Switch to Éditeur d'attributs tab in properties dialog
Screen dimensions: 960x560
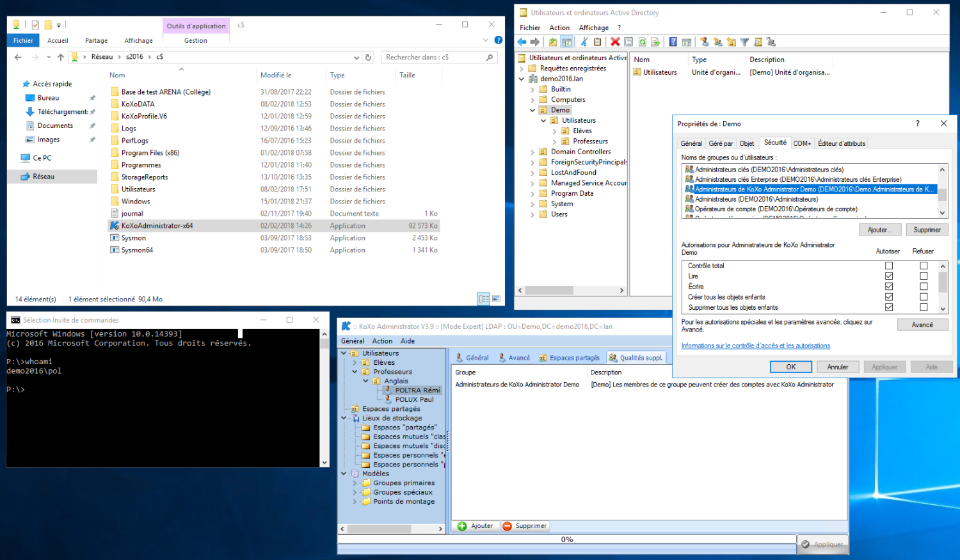(x=842, y=143)
